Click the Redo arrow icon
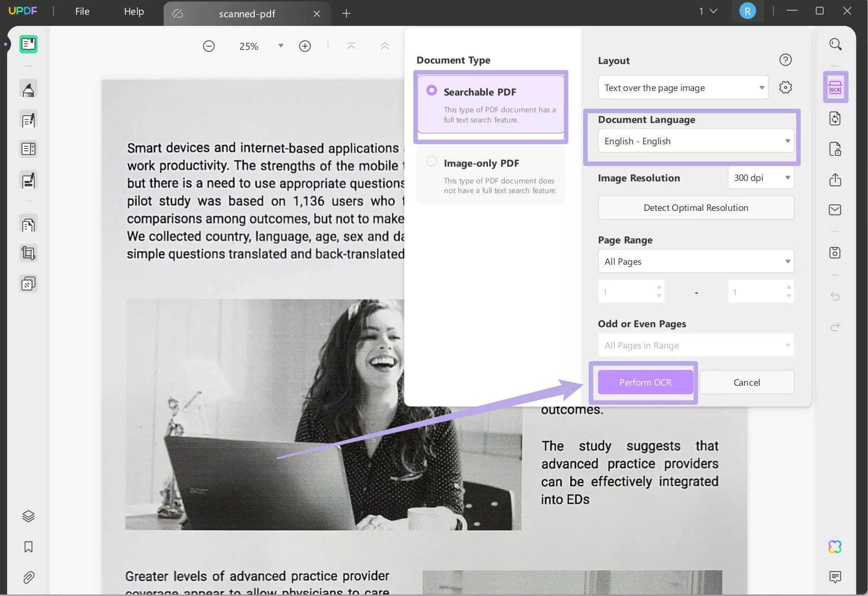Screen dimensions: 868x596 835,327
